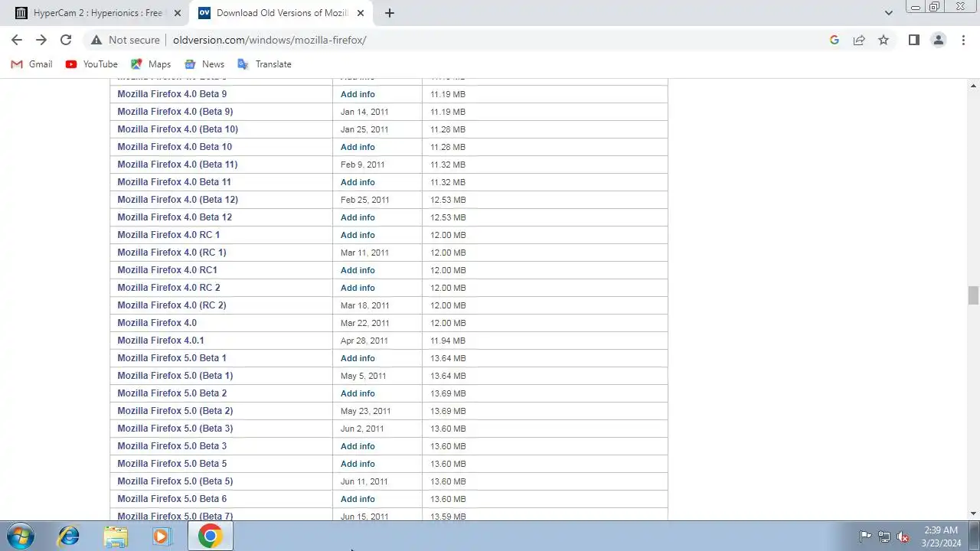This screenshot has height=551, width=980.
Task: Open Mozilla Firefox 4.0 Beta 9 link
Action: pyautogui.click(x=171, y=94)
